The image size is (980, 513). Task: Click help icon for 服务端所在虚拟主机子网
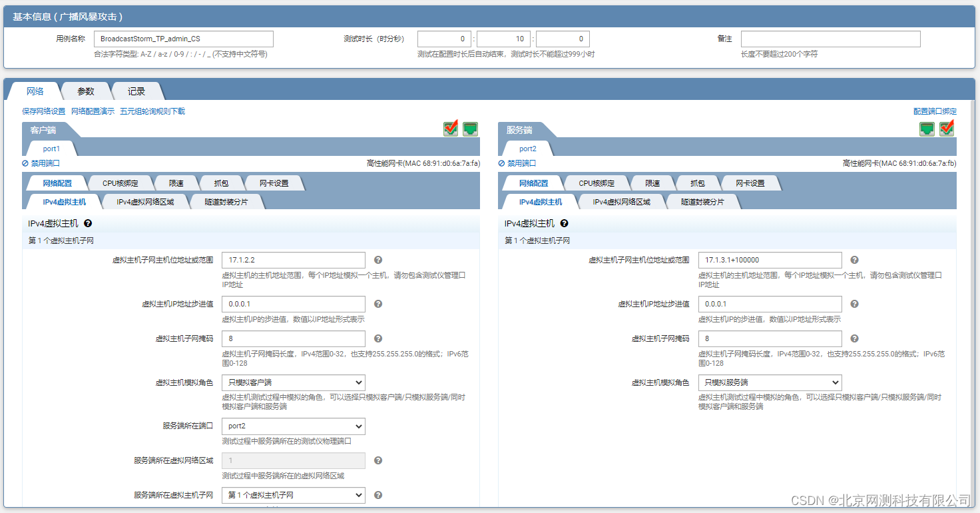point(378,495)
